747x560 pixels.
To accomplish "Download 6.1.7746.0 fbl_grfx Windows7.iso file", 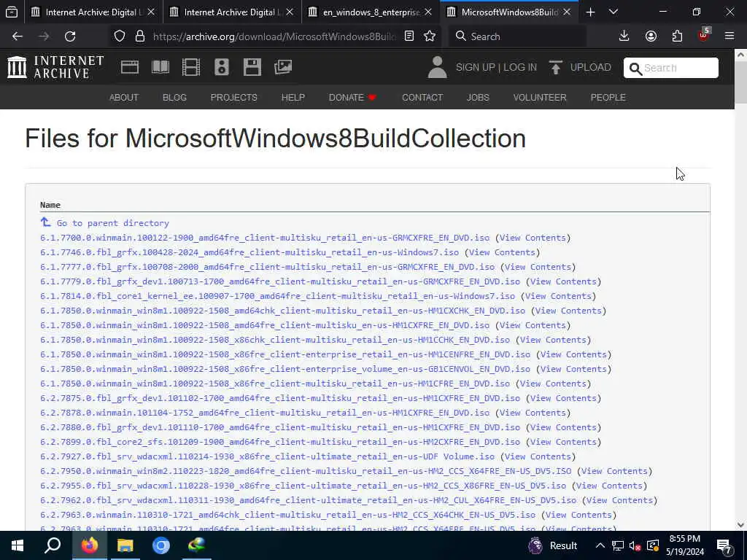I will coord(249,252).
